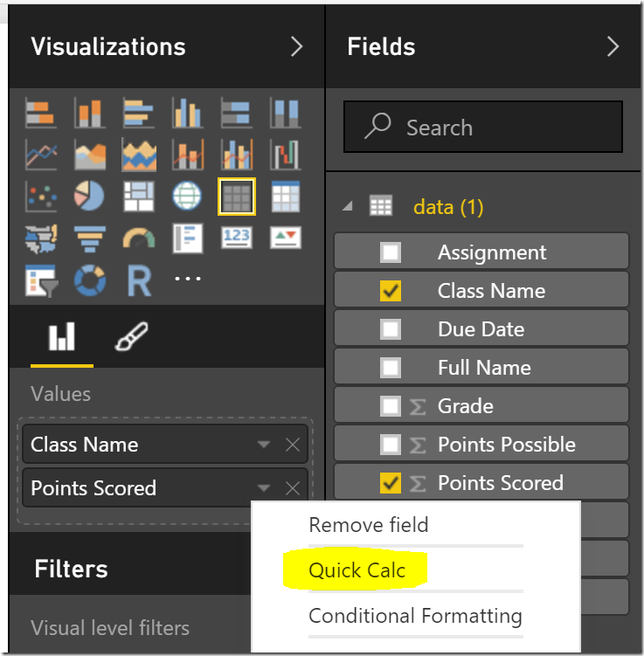The height and width of the screenshot is (656, 644).
Task: Collapse the data (1) table tree
Action: coord(349,207)
